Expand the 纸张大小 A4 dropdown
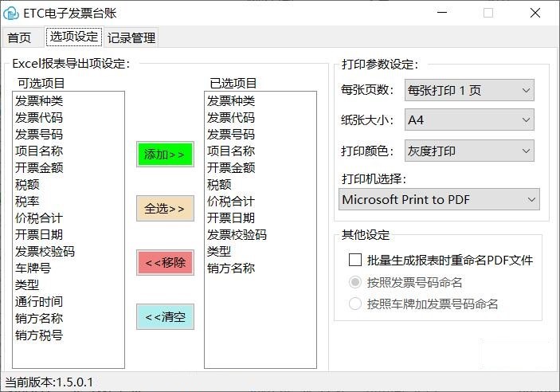The image size is (560, 392). tap(469, 120)
